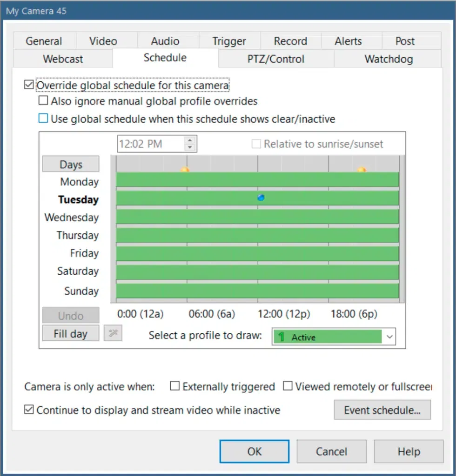
Task: Check the Externally triggered option
Action: click(175, 386)
